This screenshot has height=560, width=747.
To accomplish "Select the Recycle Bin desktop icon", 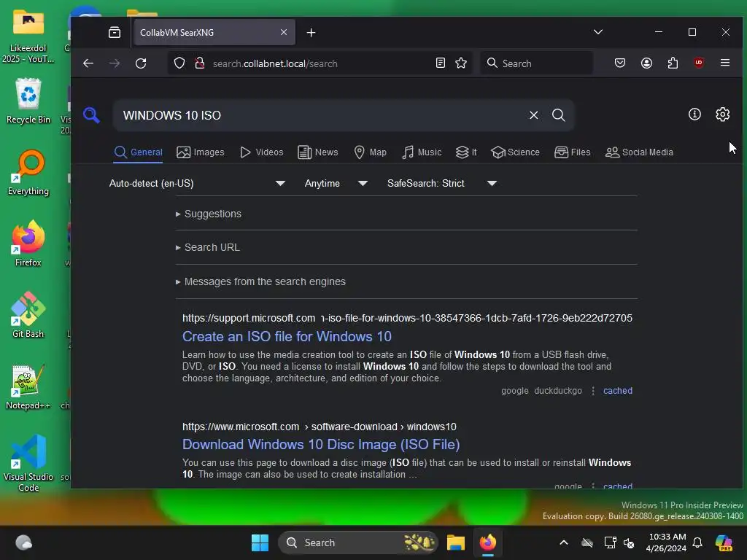I will tap(28, 101).
